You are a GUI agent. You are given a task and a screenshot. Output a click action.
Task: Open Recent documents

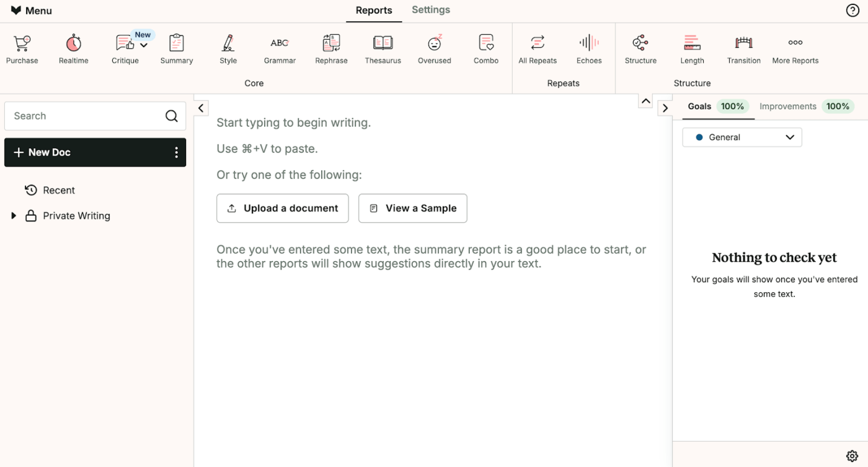coord(50,190)
